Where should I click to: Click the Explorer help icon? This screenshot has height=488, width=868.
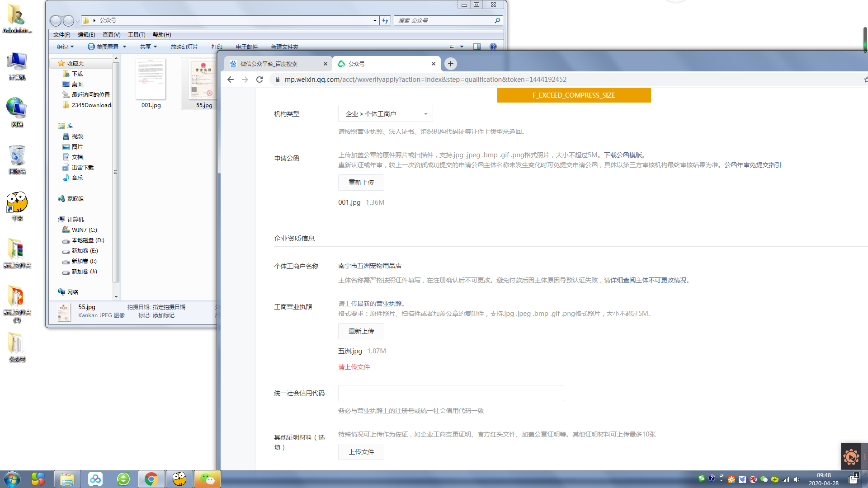point(493,47)
